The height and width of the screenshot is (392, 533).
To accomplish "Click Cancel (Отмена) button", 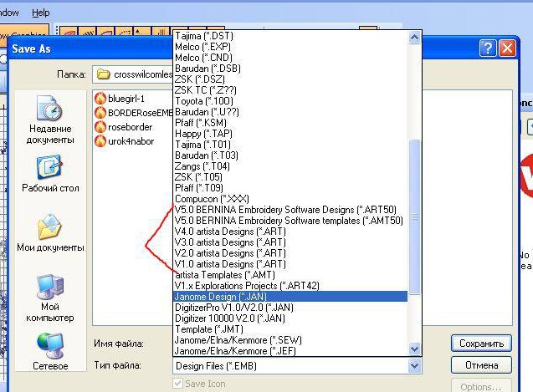I will click(481, 365).
